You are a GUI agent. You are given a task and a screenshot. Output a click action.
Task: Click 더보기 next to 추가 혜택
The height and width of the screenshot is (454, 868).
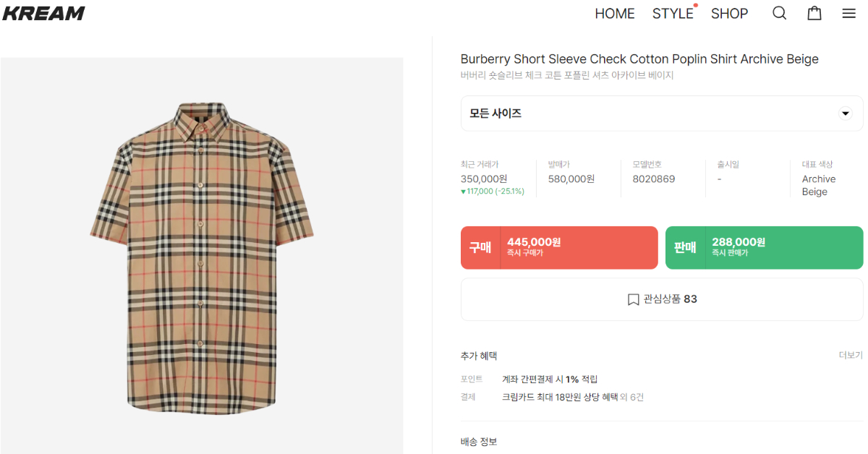[x=851, y=356]
